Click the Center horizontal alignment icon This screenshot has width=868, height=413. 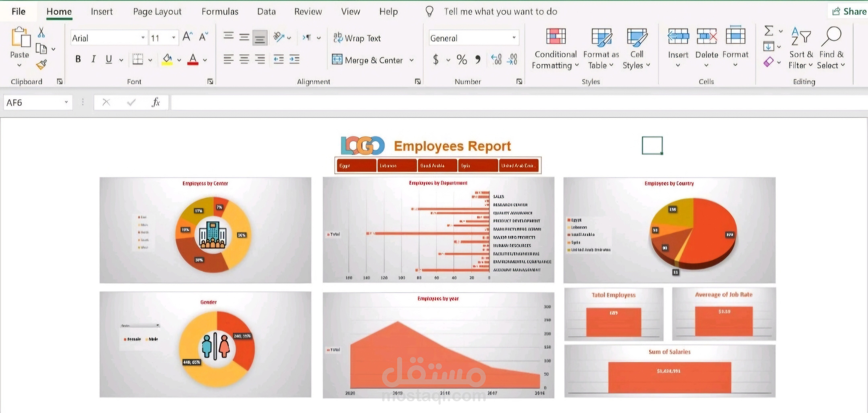[x=244, y=59]
